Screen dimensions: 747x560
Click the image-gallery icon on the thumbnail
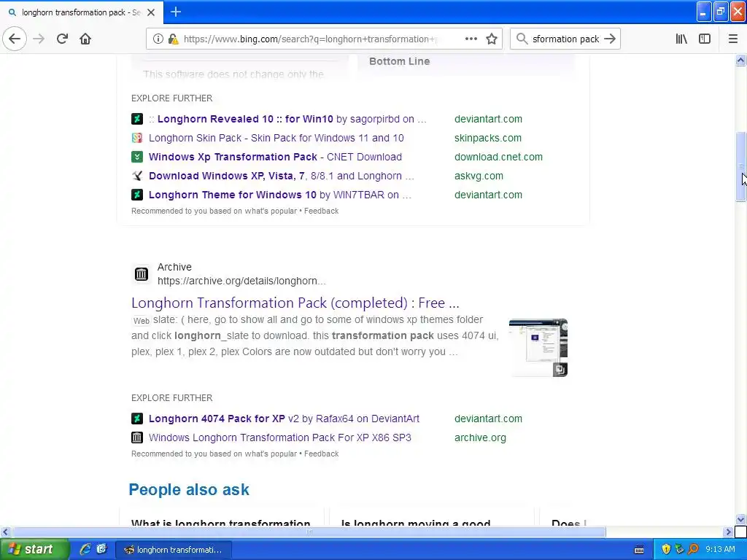click(560, 370)
